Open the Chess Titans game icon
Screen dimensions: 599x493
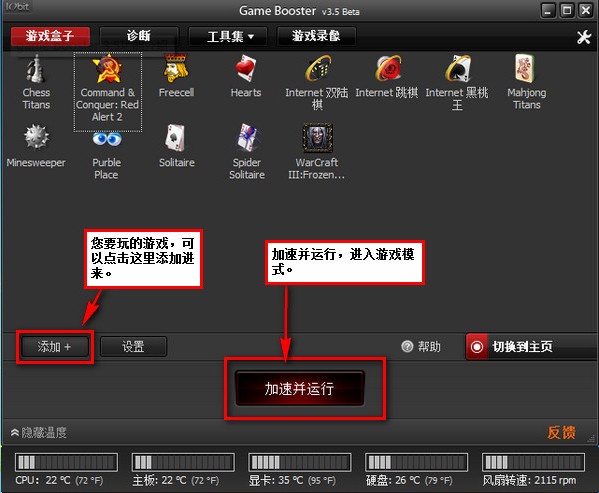36,69
